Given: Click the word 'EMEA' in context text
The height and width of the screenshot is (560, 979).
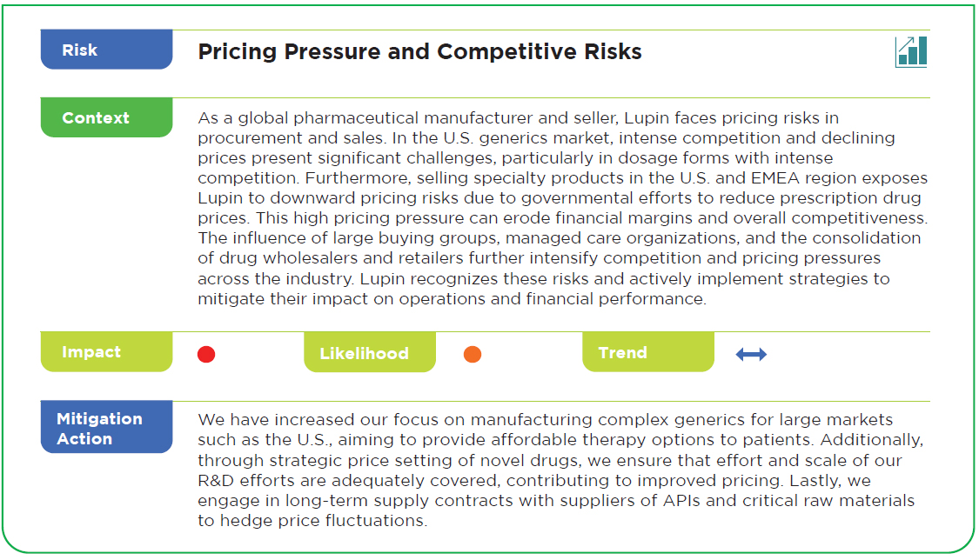Looking at the screenshot, I should tap(774, 177).
